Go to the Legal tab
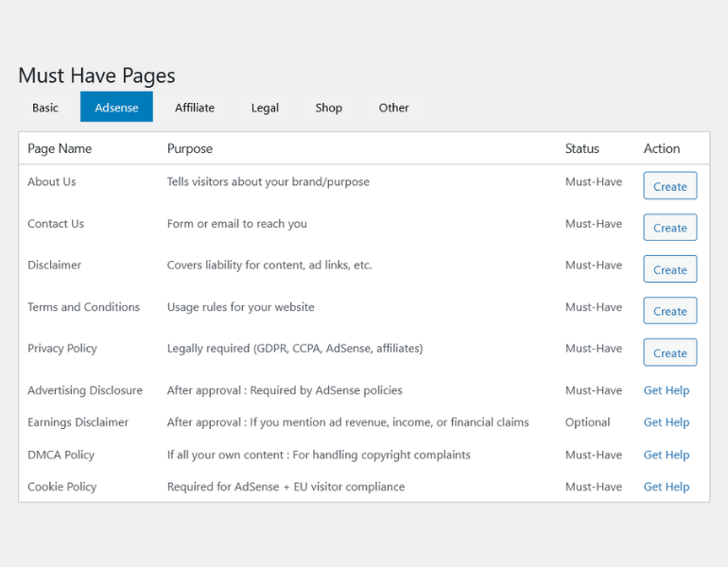728x567 pixels. pos(265,107)
